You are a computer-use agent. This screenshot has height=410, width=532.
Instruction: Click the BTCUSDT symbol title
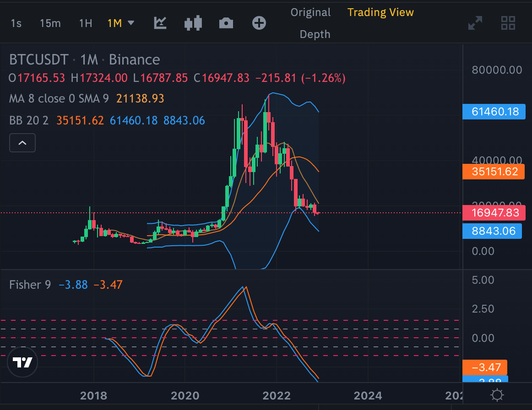pyautogui.click(x=38, y=59)
